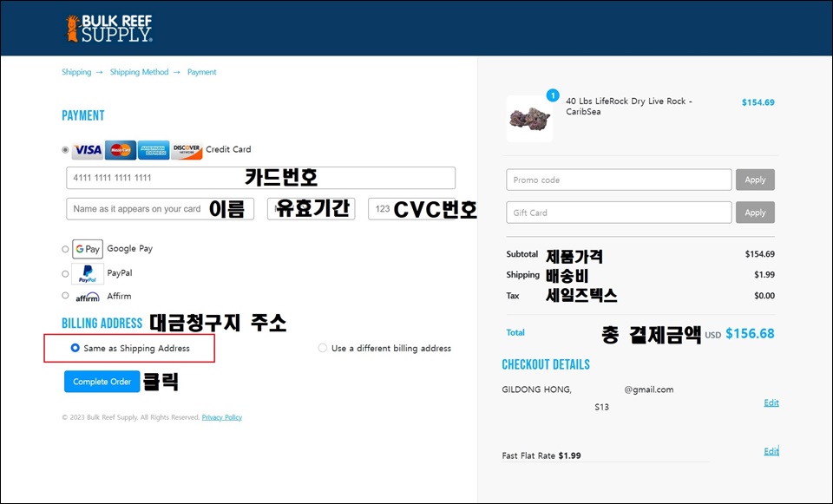Open Shipping Method breadcrumb step
The image size is (833, 504).
[x=139, y=72]
